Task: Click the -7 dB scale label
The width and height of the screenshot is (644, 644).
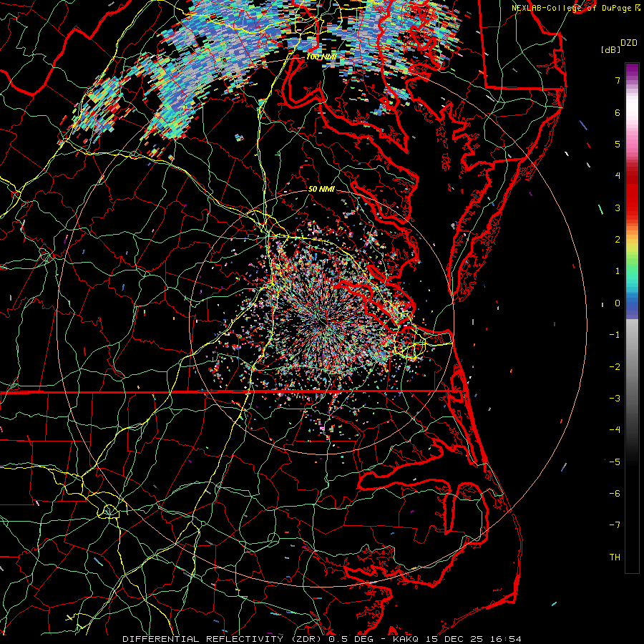Action: (615, 525)
